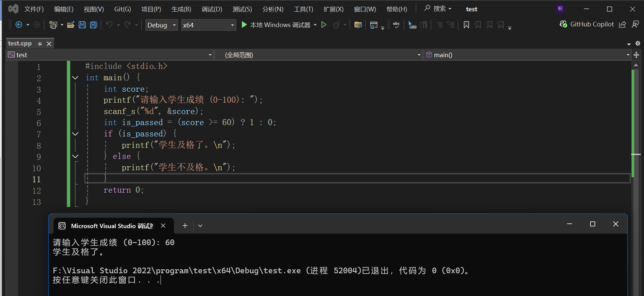Open the 窗口(W) menu

[365, 9]
